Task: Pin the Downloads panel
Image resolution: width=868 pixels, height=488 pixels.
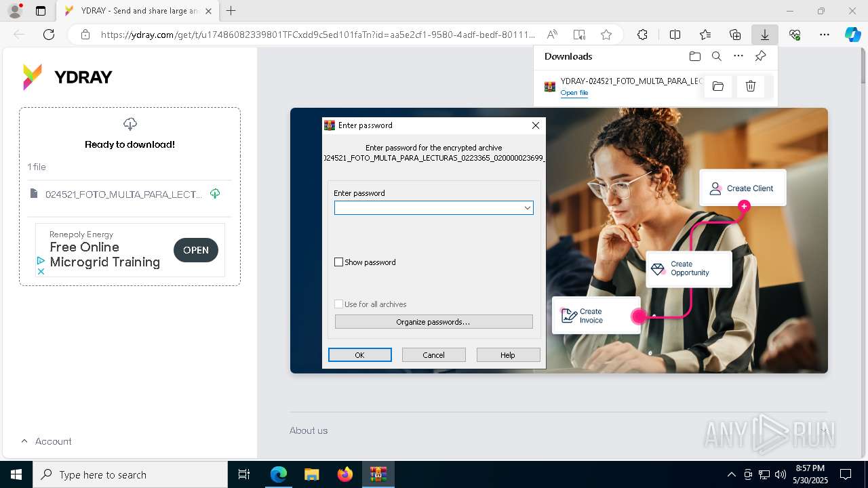Action: 761,56
